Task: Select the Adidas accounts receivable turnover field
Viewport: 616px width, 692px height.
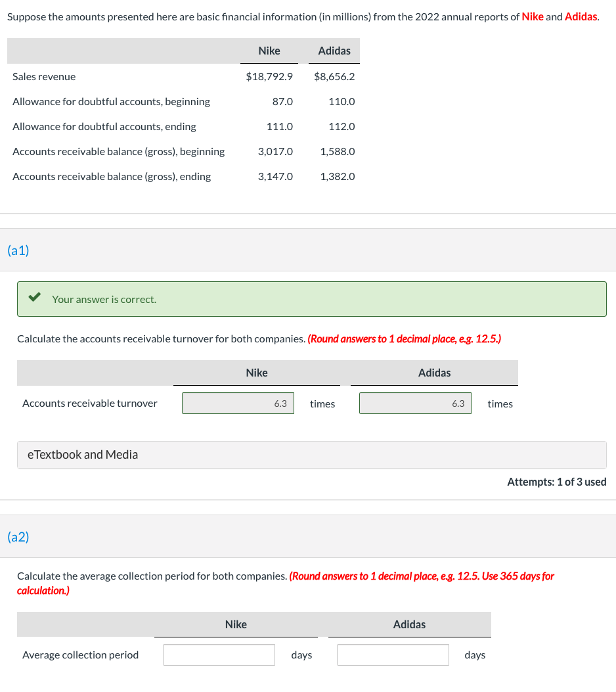Action: tap(415, 403)
